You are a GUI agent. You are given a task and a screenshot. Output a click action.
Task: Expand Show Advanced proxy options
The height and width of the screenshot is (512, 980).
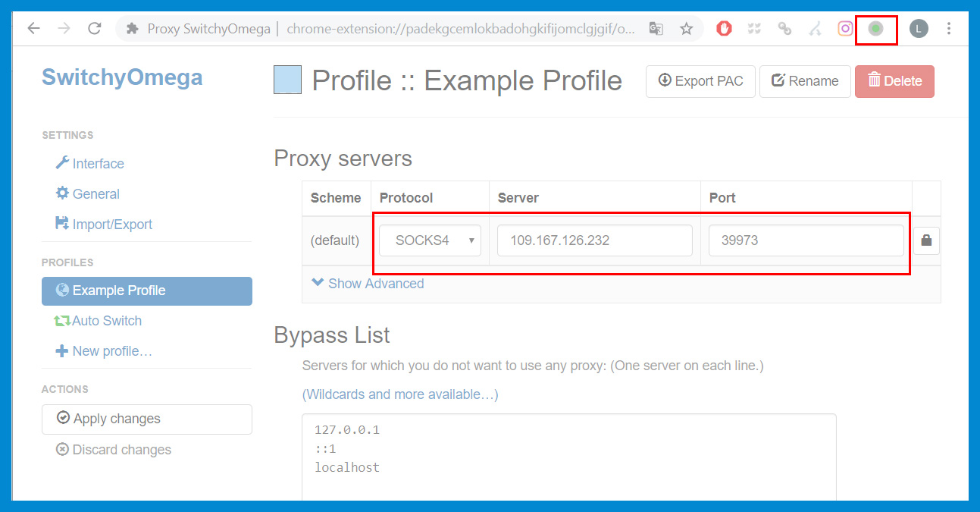(x=368, y=284)
